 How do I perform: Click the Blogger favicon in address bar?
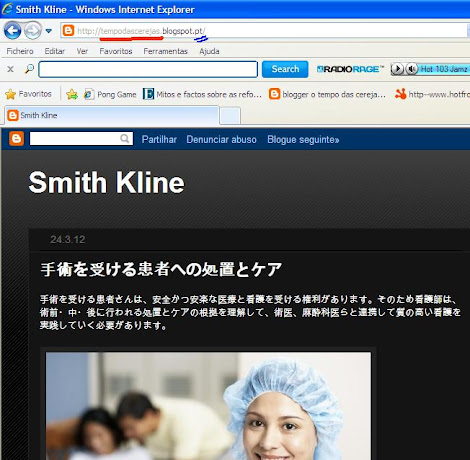68,31
